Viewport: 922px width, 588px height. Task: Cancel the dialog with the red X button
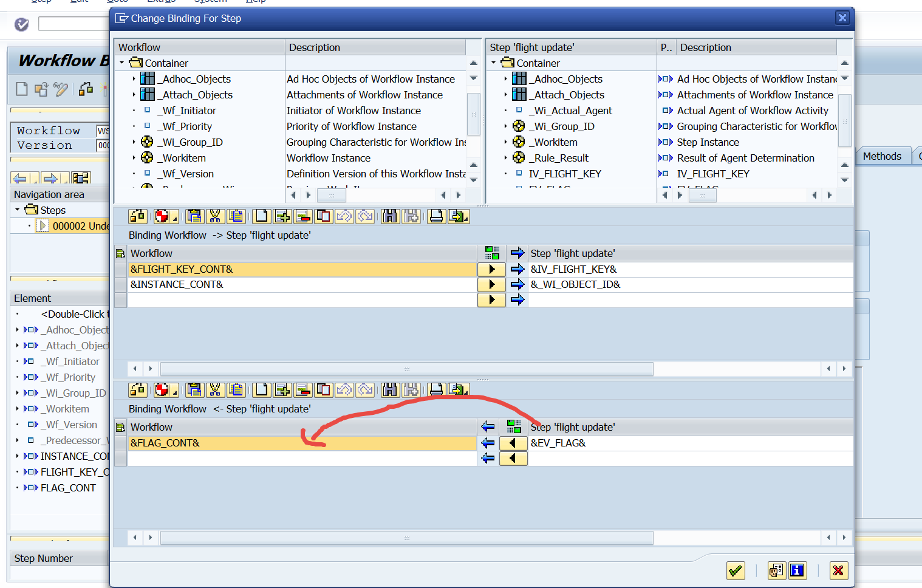pyautogui.click(x=838, y=570)
